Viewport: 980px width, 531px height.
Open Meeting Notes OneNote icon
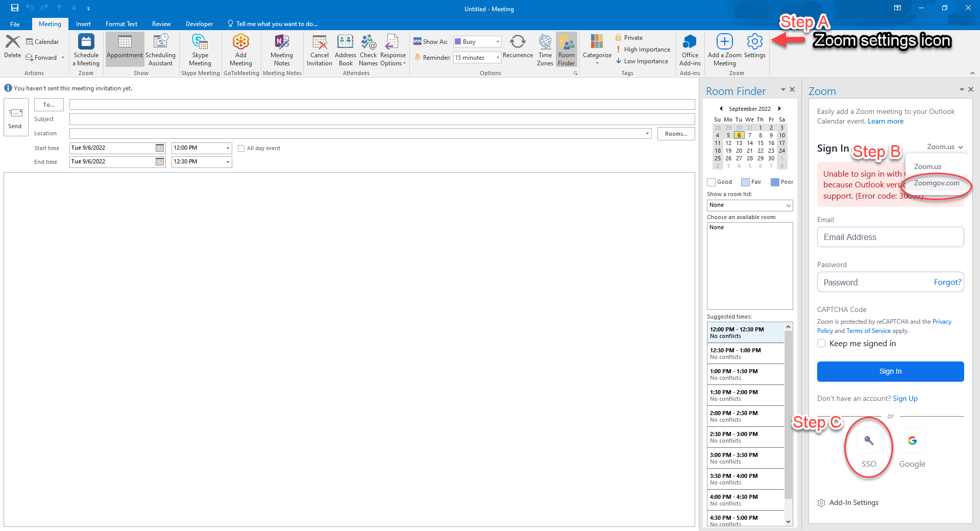click(x=282, y=42)
